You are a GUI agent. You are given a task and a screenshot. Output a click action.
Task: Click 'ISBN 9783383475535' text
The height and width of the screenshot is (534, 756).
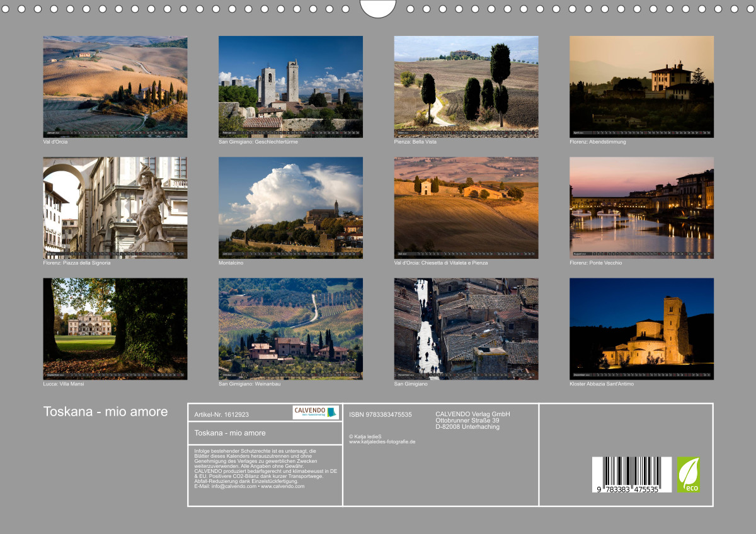381,414
